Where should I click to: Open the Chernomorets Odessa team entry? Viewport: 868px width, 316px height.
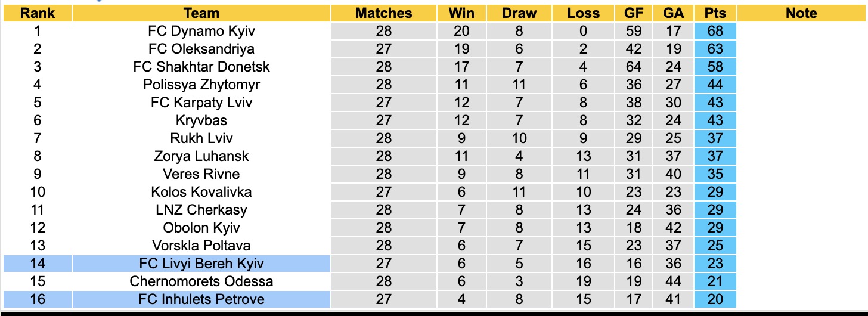point(201,281)
